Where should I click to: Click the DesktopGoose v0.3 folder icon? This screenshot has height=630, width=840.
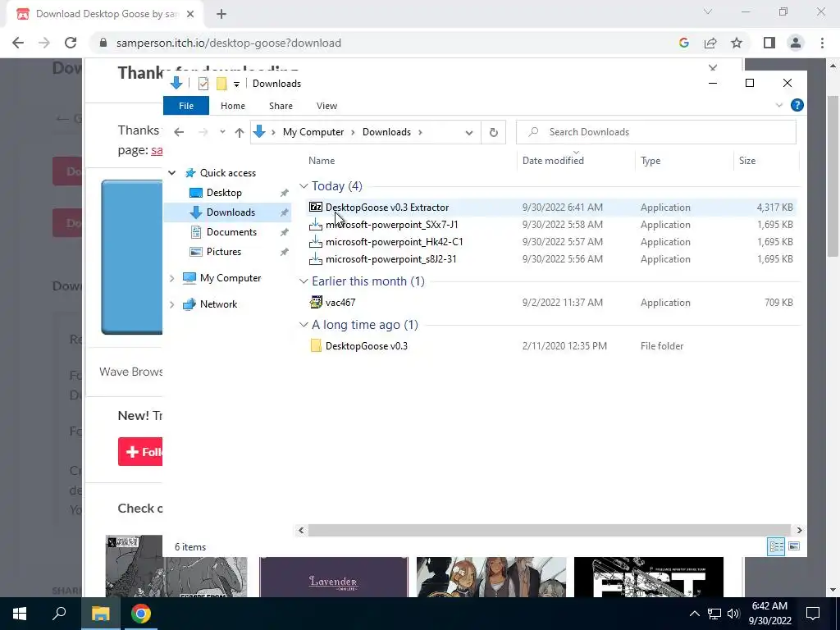click(316, 345)
